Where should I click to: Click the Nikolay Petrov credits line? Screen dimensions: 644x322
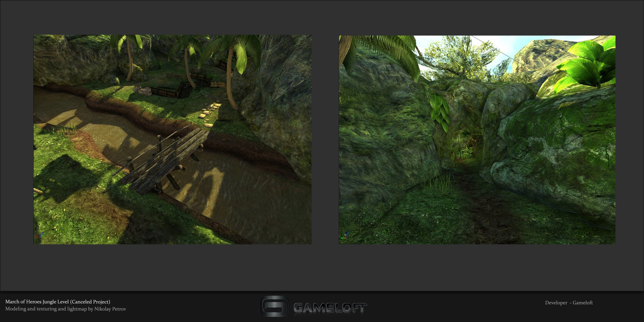[66, 309]
